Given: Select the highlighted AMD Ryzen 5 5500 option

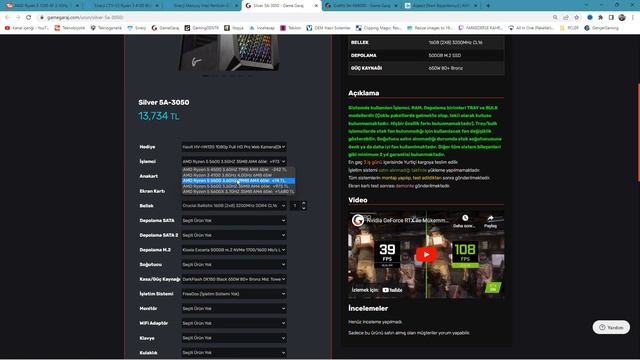Looking at the screenshot, I should 238,180.
